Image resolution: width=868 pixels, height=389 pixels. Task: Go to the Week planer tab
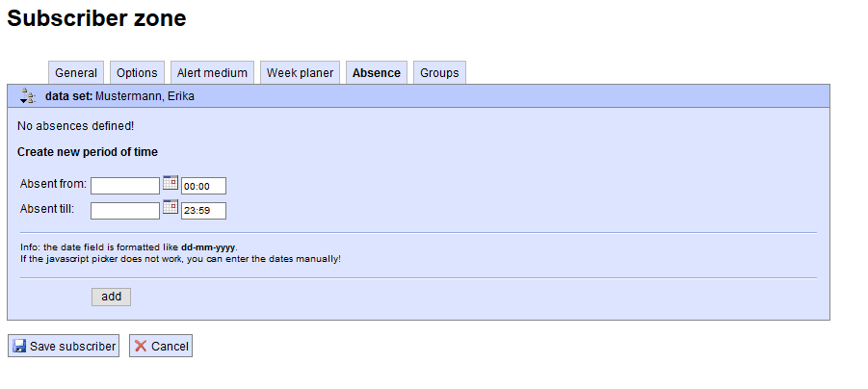[300, 73]
